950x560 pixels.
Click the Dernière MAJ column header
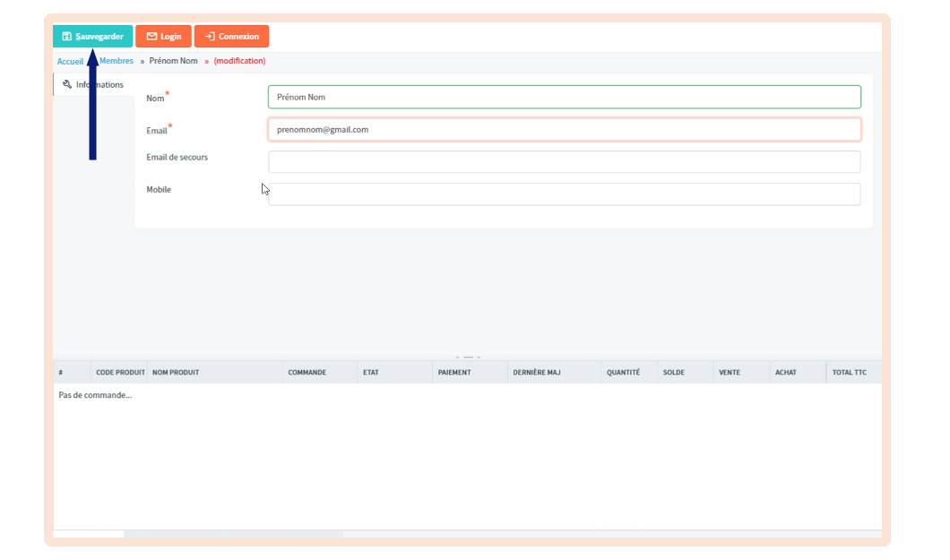click(536, 373)
